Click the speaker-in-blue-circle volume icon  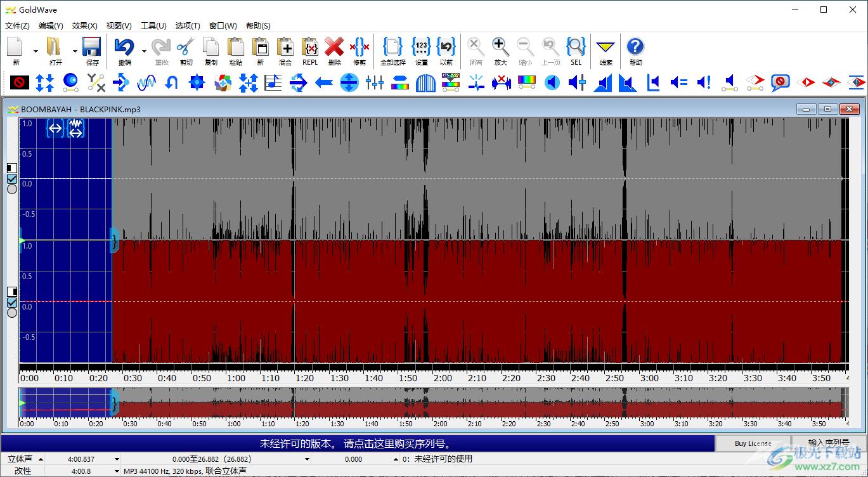click(552, 82)
